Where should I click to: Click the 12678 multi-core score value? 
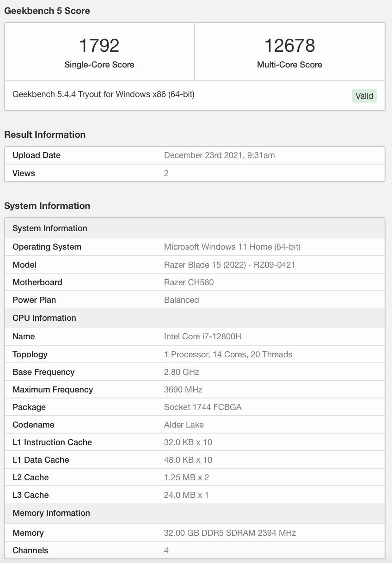(289, 45)
